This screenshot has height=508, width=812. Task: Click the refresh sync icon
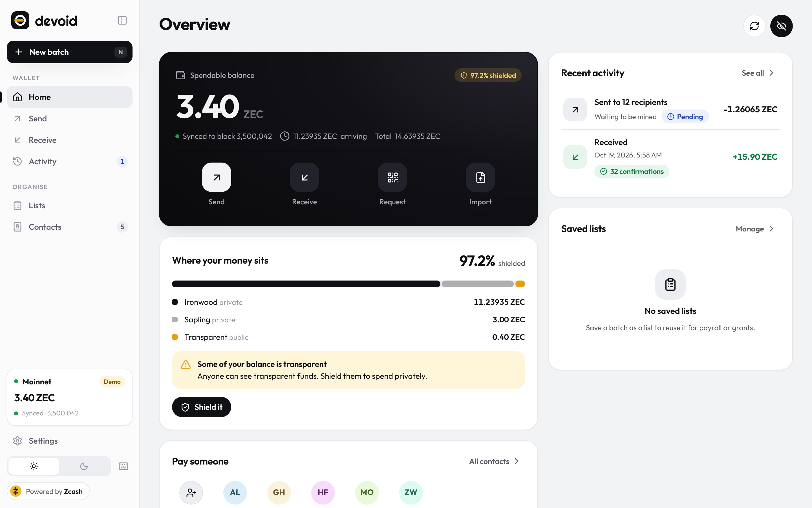point(754,26)
